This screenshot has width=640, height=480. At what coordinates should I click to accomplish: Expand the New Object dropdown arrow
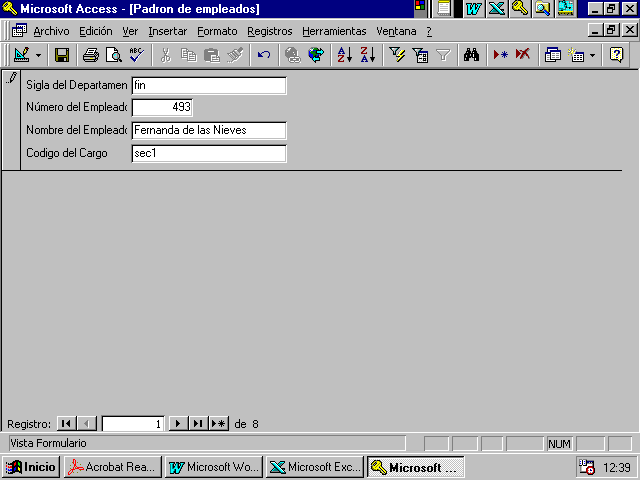(x=593, y=55)
